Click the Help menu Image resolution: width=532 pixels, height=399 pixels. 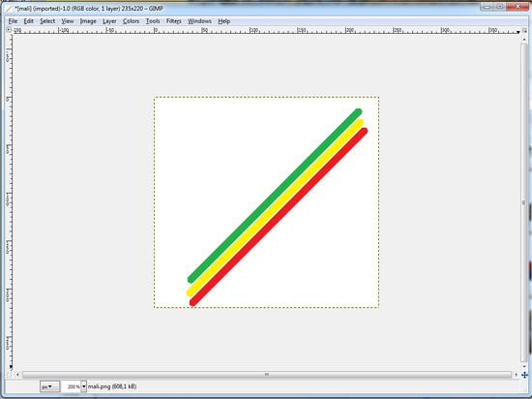[224, 21]
